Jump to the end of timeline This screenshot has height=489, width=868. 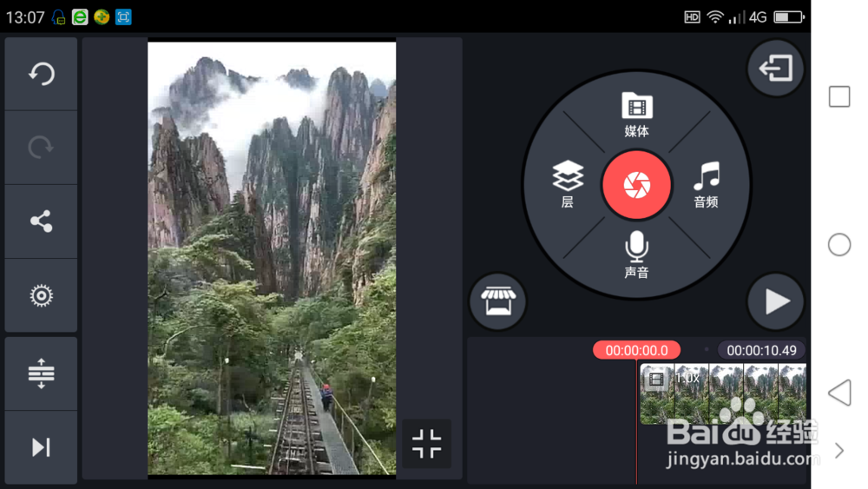(41, 447)
